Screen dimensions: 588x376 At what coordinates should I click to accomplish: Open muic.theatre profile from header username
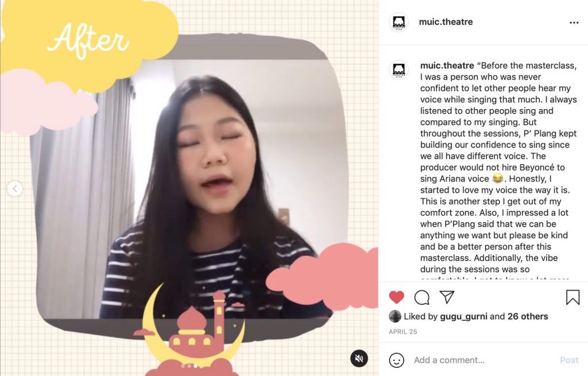click(446, 22)
